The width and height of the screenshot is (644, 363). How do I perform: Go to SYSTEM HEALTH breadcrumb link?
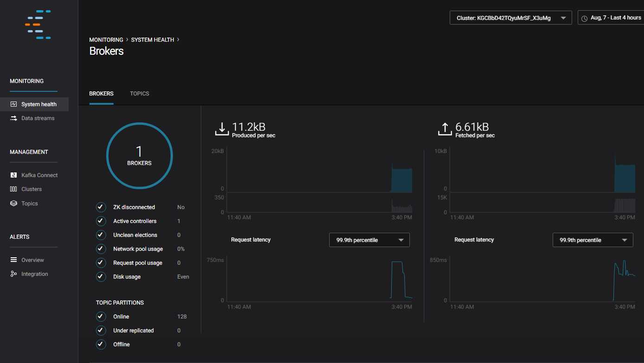tap(153, 40)
